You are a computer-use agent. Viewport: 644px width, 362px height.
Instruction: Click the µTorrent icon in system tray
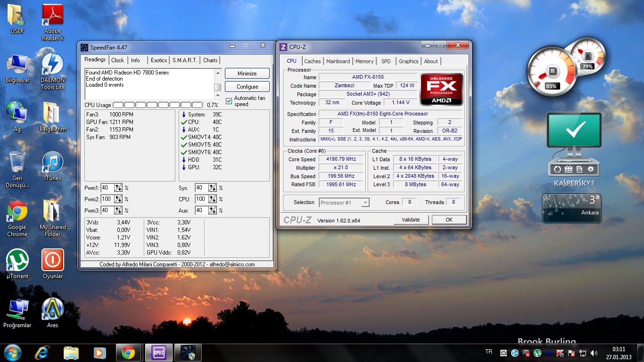537,353
